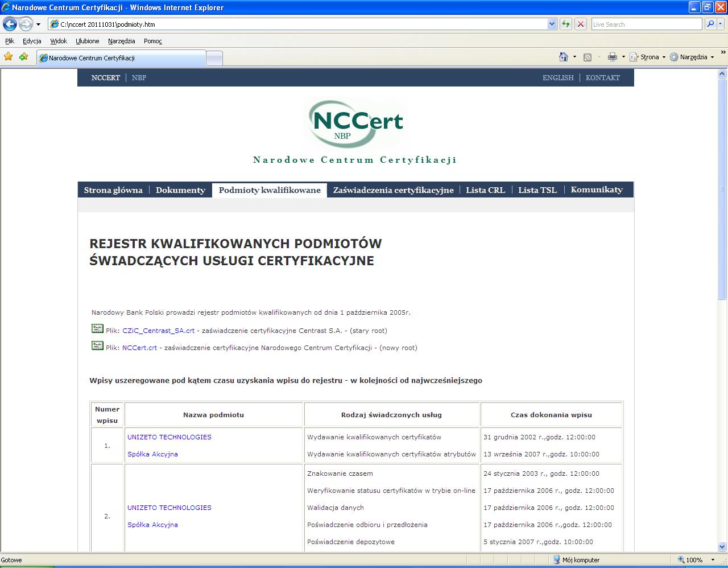This screenshot has width=728, height=568.
Task: Click the Add to Favorites icon
Action: point(23,57)
